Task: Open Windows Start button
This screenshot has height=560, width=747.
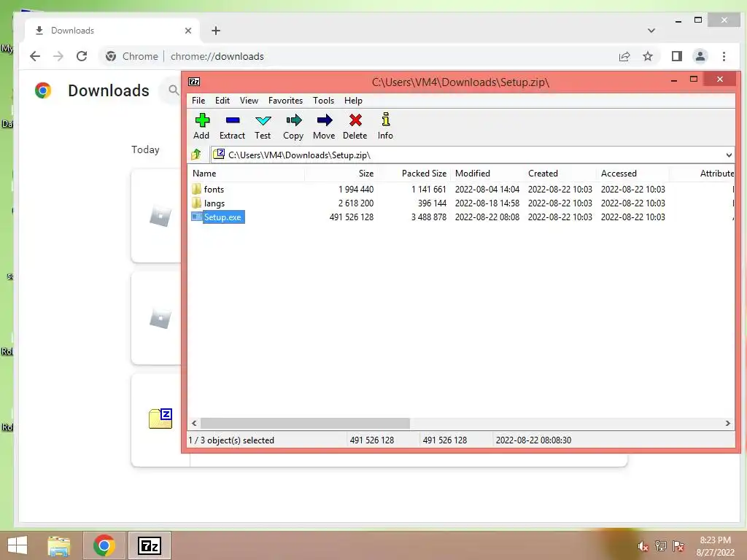Action: [18, 545]
